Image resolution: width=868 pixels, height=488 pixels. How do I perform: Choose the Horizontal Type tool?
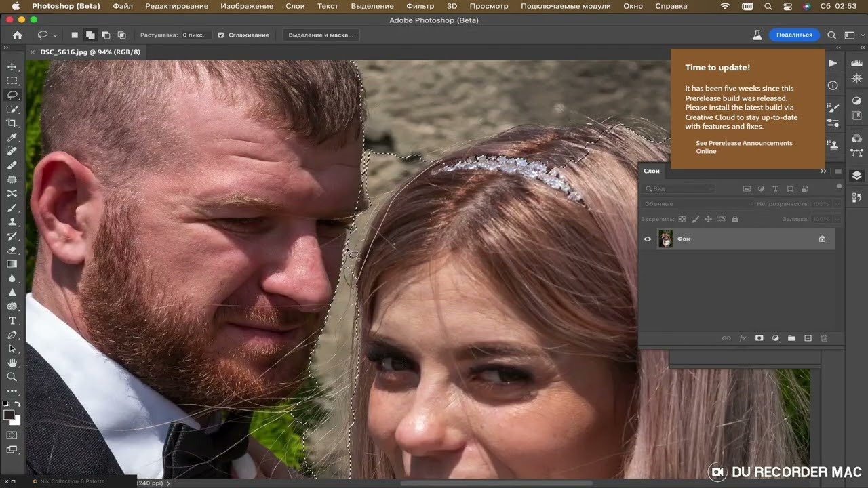12,321
